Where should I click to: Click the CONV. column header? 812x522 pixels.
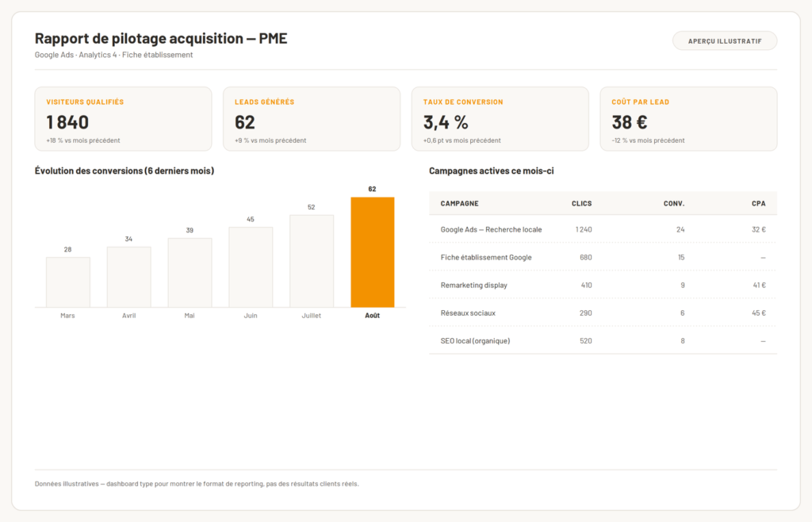coord(674,204)
